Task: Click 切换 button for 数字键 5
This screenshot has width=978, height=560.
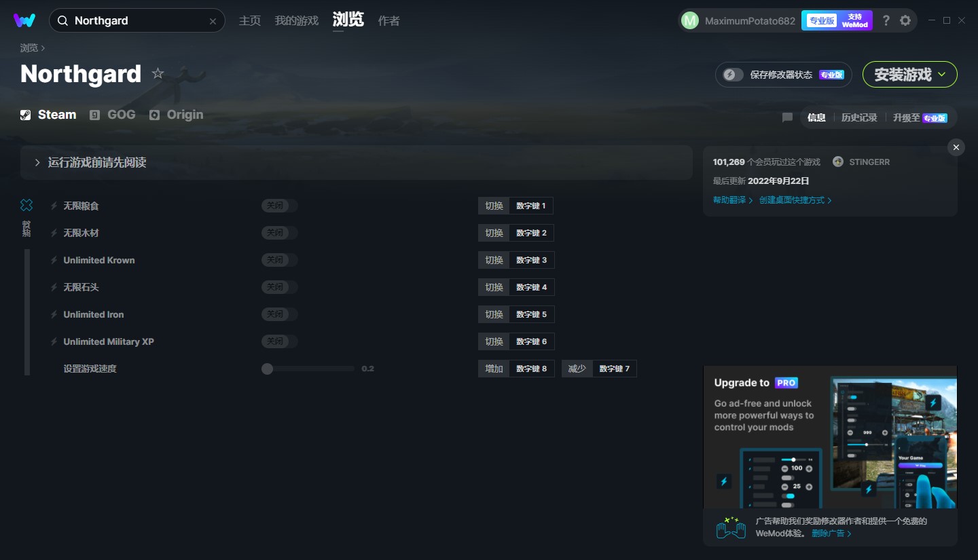Action: (x=494, y=314)
